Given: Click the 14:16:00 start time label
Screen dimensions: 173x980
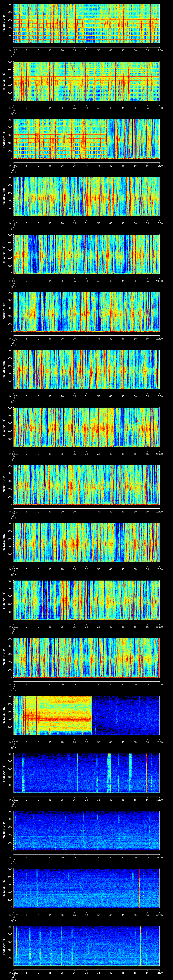Looking at the screenshot, I should (x=14, y=50).
